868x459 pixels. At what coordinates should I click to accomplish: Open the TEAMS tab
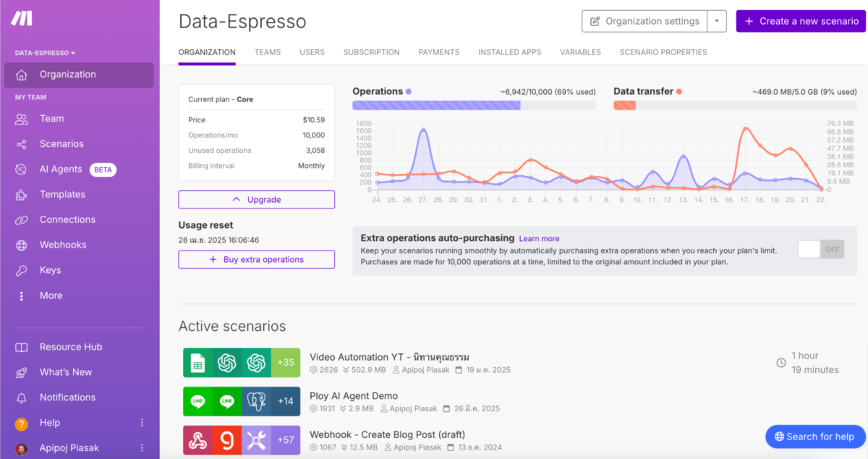click(x=267, y=52)
